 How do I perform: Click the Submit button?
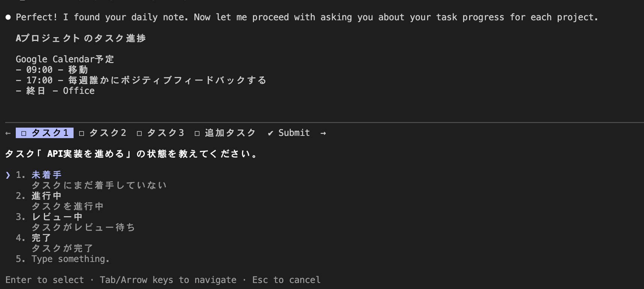click(x=294, y=132)
